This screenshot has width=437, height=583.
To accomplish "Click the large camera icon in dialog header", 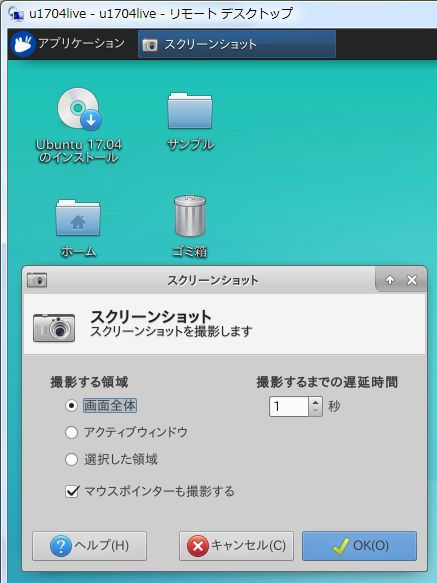I will pos(54,328).
